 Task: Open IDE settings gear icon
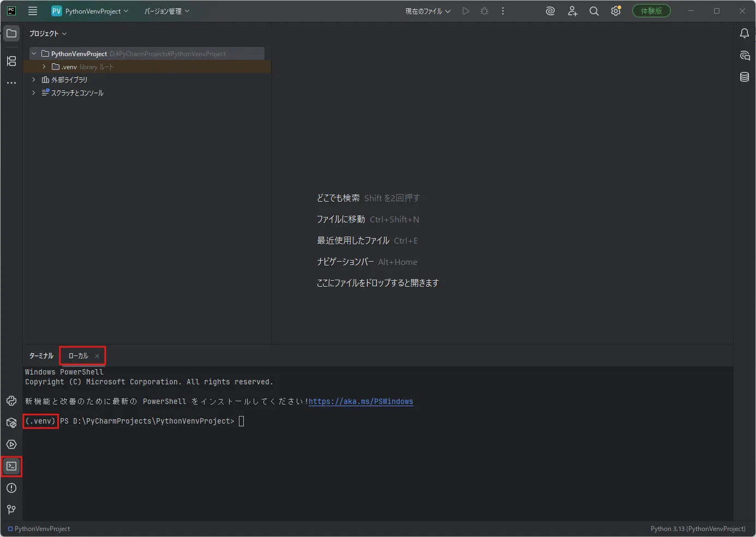coord(616,11)
